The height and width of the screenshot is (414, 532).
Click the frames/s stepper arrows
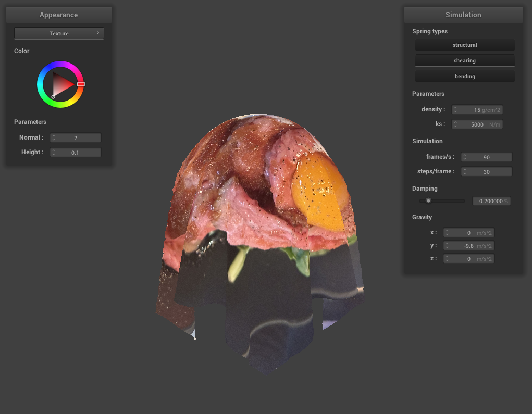[465, 157]
